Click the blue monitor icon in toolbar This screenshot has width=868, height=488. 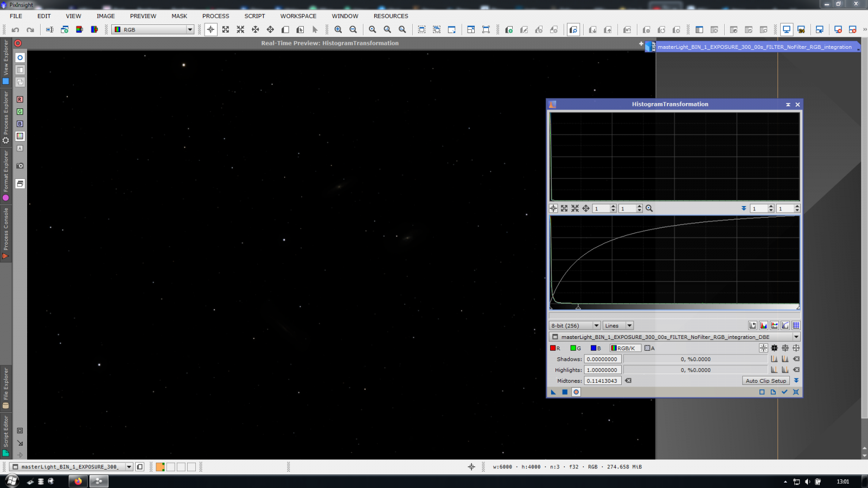click(x=786, y=30)
